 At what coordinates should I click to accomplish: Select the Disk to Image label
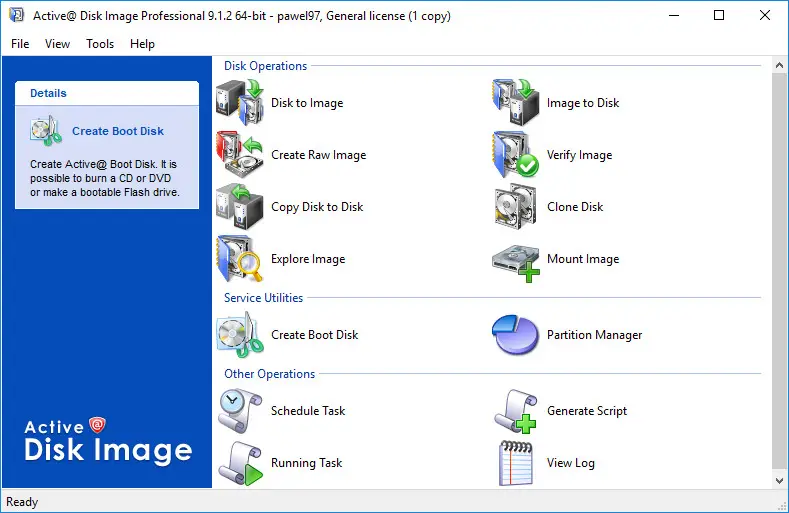click(307, 103)
